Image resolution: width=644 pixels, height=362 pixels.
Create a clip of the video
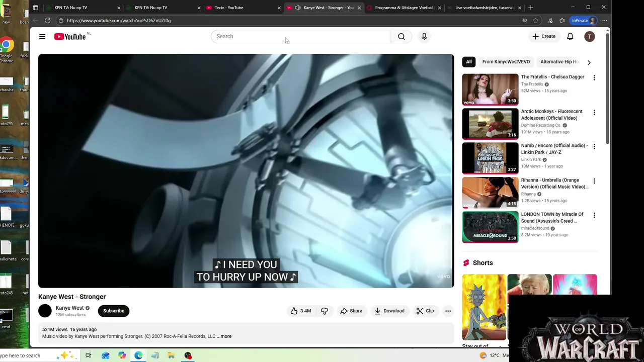coord(425,311)
